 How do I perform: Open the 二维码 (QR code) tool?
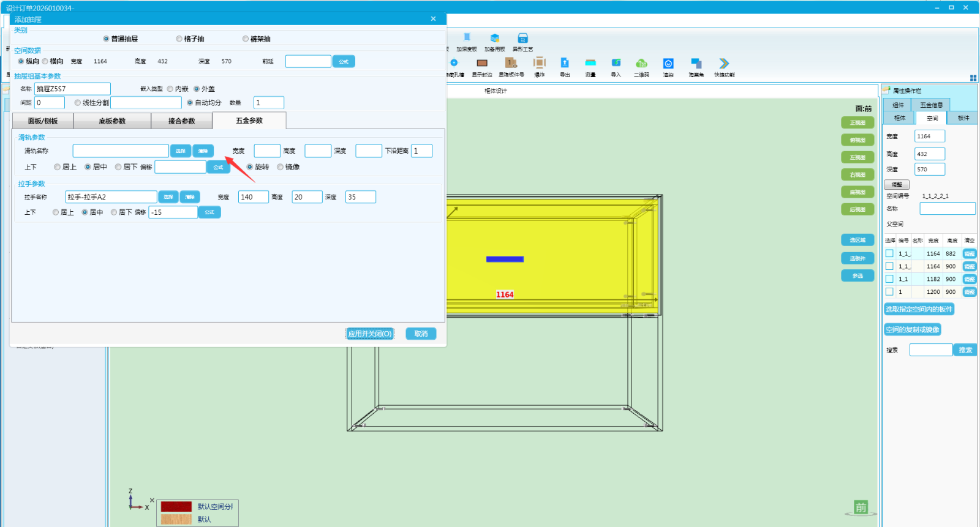641,64
